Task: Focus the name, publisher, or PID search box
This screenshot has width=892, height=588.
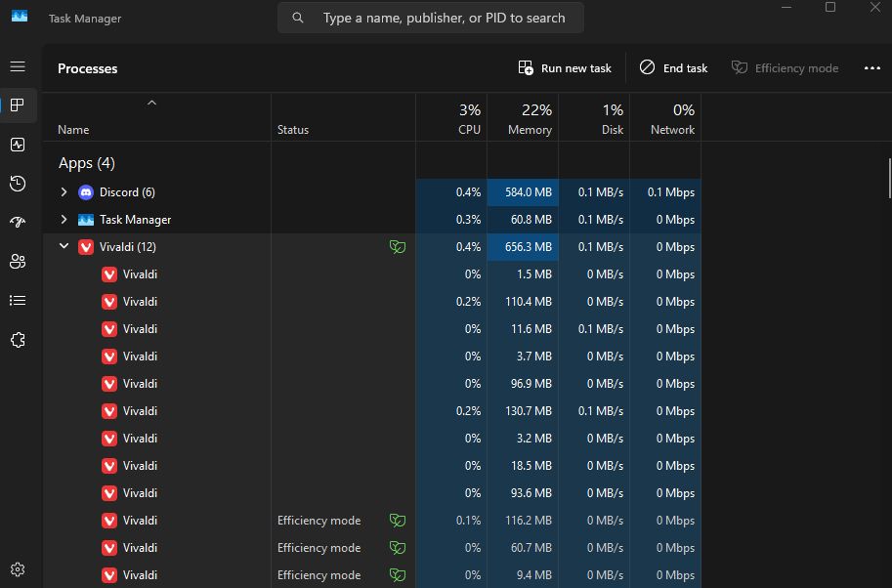Action: pyautogui.click(x=431, y=18)
